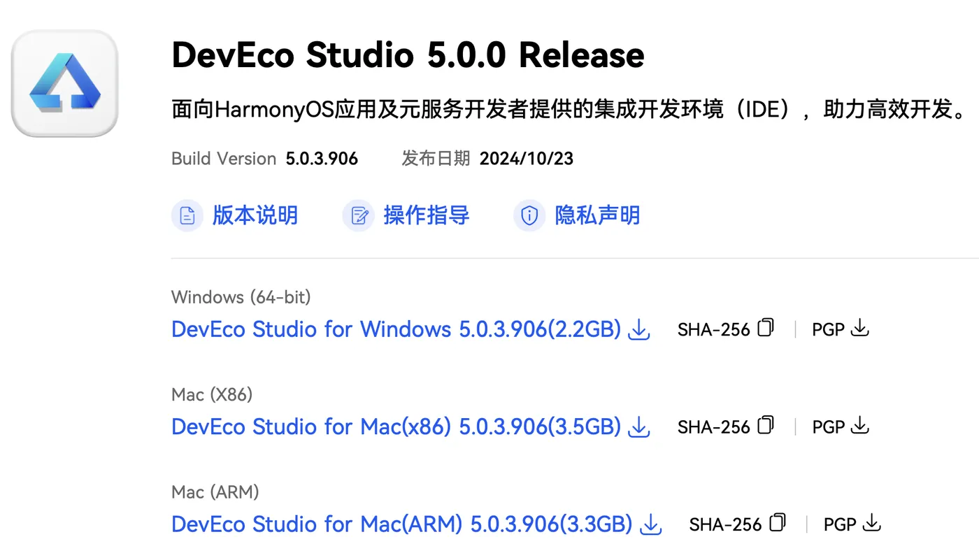This screenshot has width=979, height=560.
Task: Download DevEco Studio for Mac(x86) 5.0.3.906
Action: [x=396, y=426]
